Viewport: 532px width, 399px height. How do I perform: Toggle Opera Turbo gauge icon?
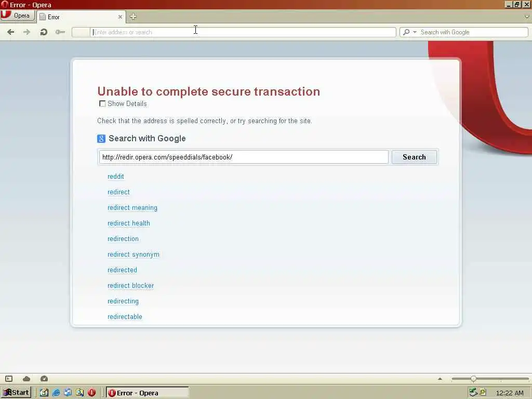tap(44, 379)
